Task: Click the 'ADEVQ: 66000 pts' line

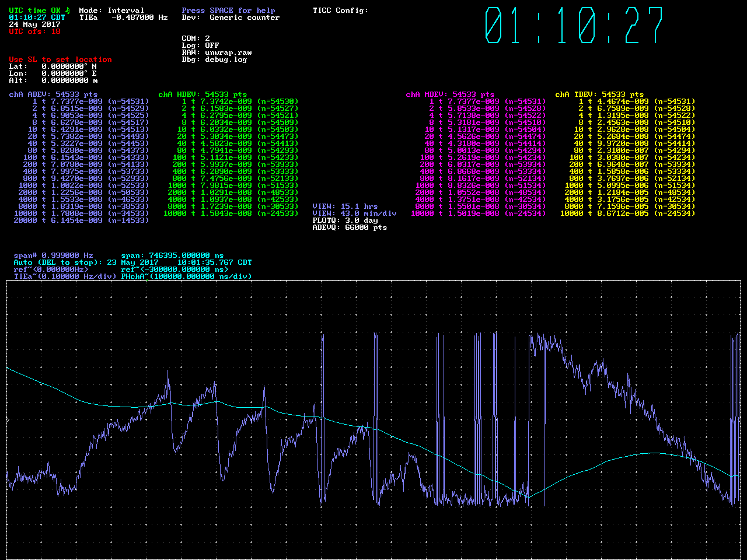Action: click(350, 228)
